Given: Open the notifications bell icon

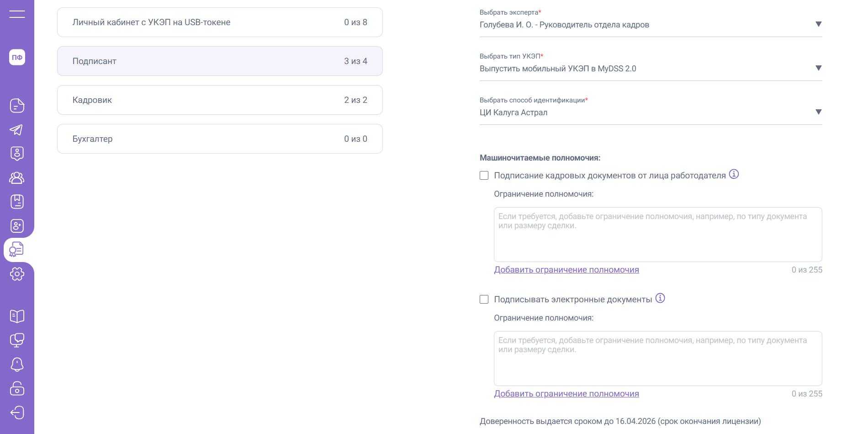Looking at the screenshot, I should tap(17, 364).
